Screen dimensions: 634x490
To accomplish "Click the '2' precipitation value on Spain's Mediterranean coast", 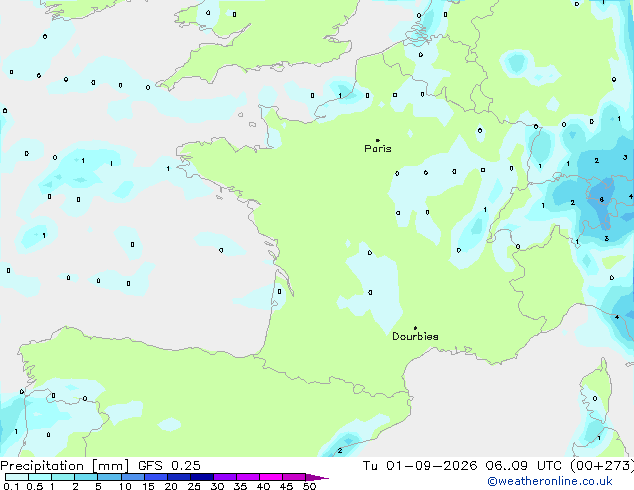I will pos(340,451).
